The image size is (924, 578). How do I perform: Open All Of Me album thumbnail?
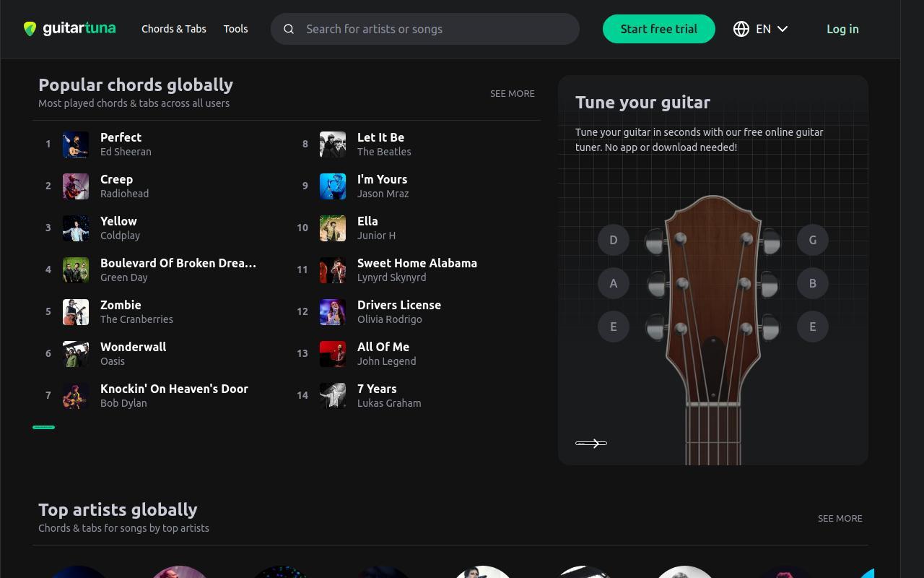(x=333, y=354)
